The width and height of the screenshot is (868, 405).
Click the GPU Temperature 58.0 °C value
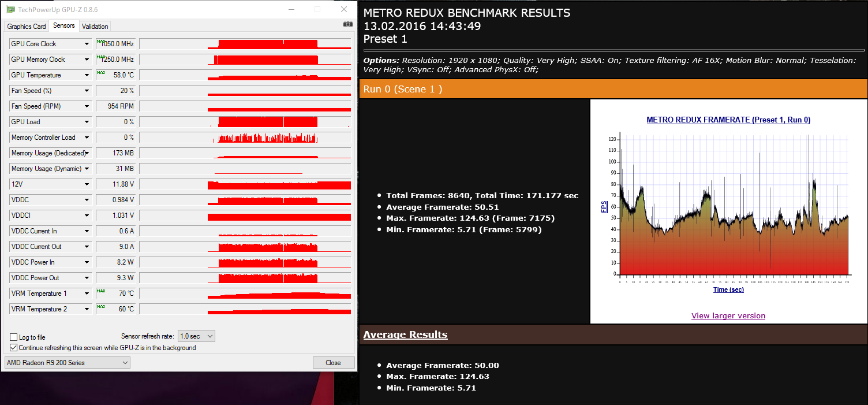click(x=115, y=75)
